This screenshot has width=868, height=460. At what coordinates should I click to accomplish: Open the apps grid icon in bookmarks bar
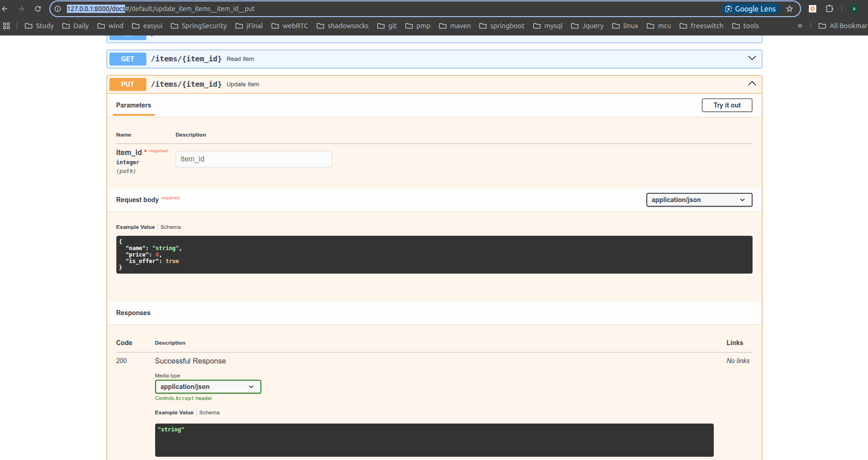[x=6, y=26]
